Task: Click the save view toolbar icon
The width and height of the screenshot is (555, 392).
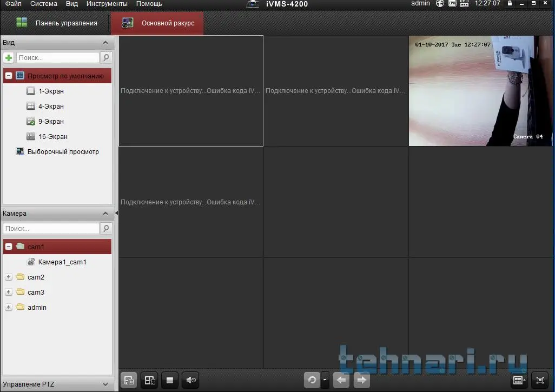Action: coord(129,380)
